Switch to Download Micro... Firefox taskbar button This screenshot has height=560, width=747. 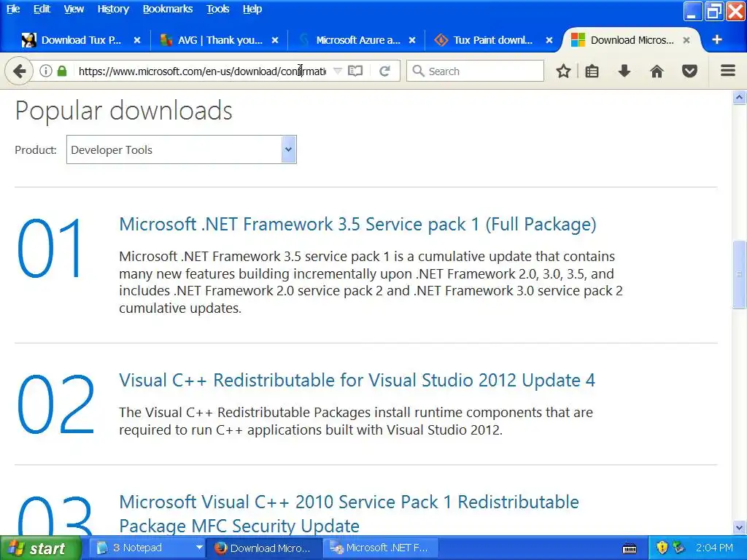(264, 548)
